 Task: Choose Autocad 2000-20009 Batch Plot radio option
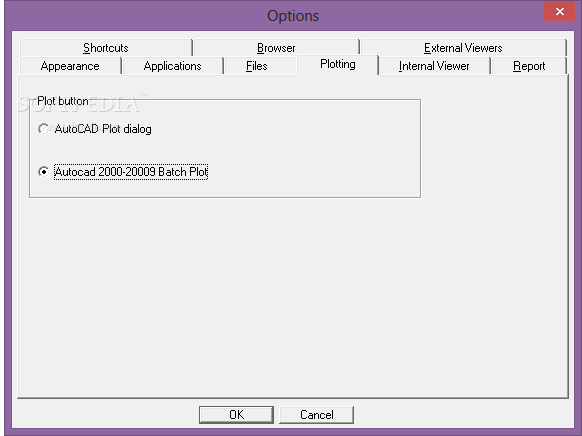click(123, 172)
